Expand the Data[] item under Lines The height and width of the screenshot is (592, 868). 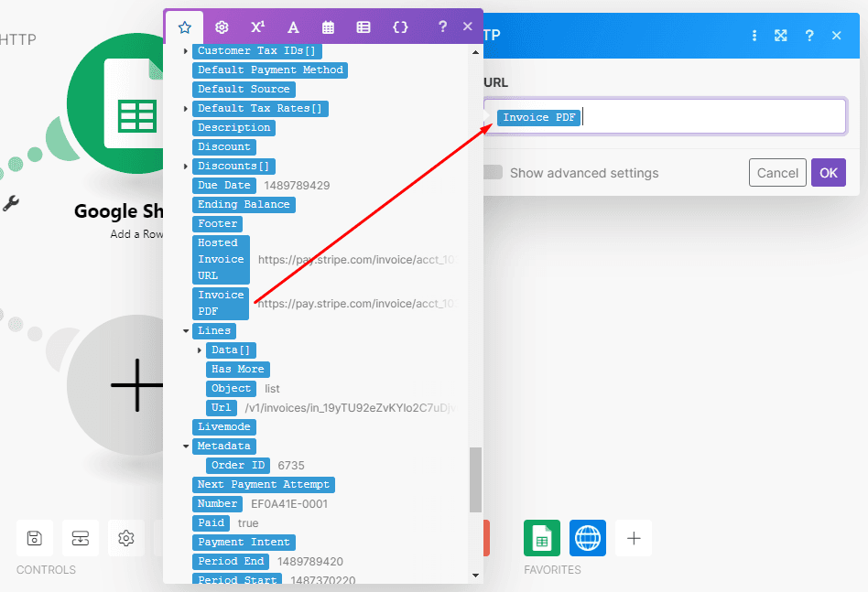[x=200, y=350]
